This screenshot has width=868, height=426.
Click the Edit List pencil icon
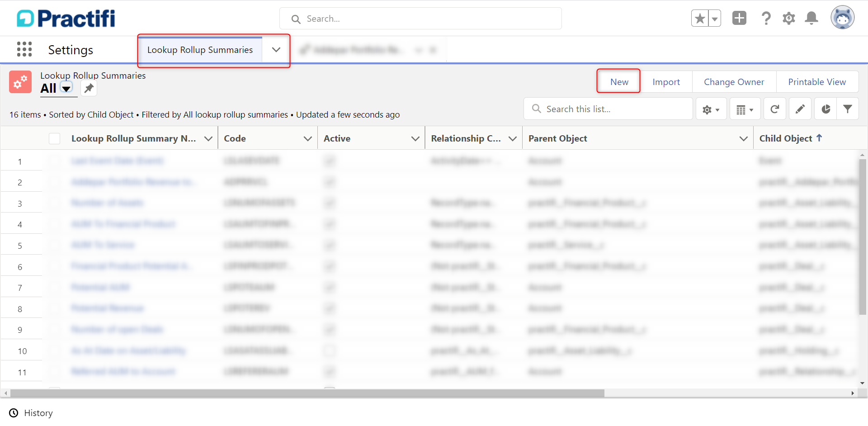[800, 109]
